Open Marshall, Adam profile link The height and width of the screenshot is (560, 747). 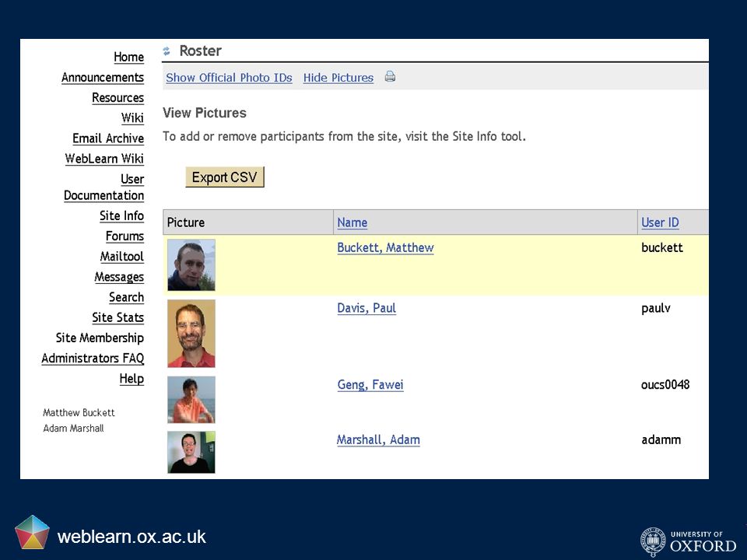point(378,440)
